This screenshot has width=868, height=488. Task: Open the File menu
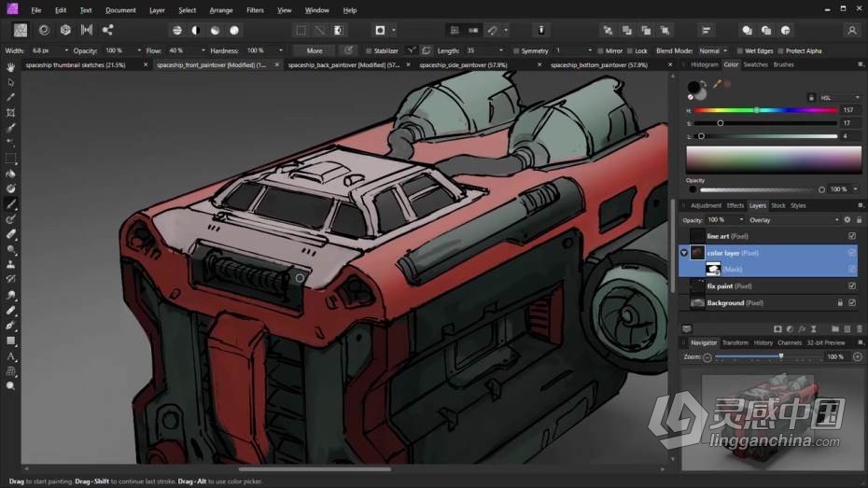(36, 10)
